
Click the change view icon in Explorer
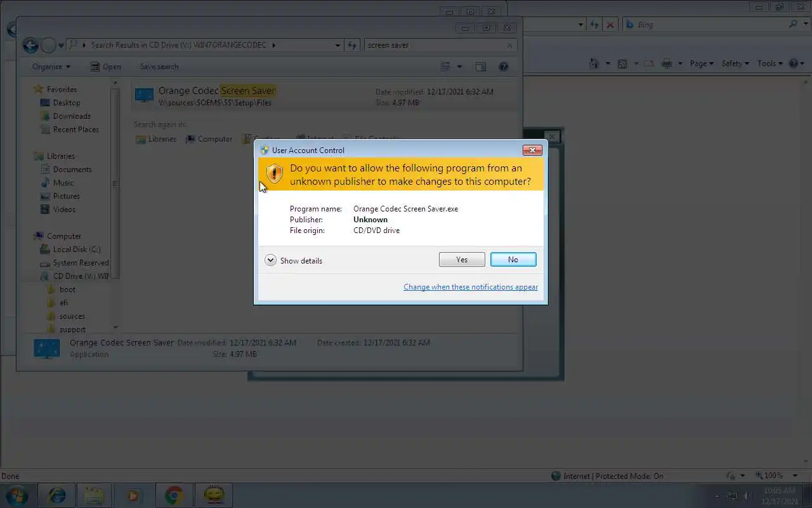pos(445,67)
